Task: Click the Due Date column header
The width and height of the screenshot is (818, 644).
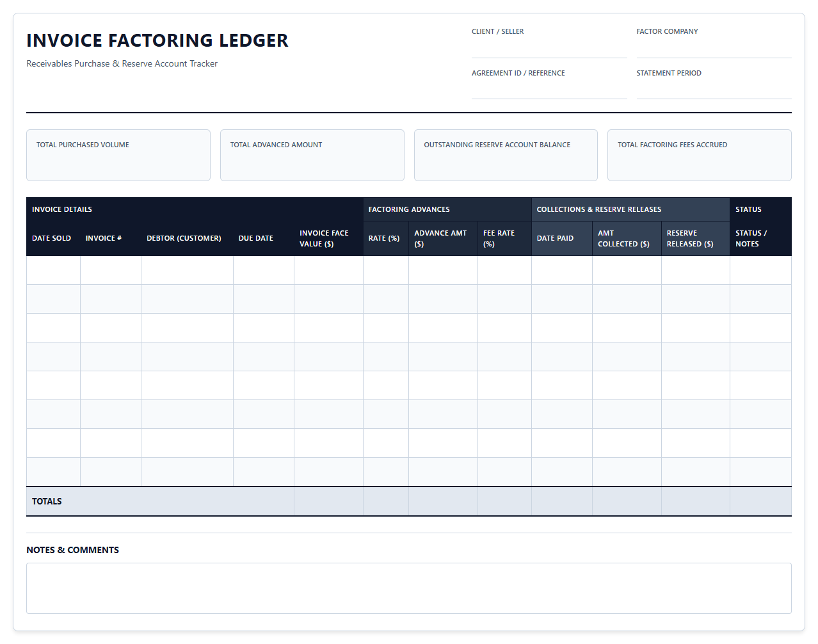Action: coord(263,238)
